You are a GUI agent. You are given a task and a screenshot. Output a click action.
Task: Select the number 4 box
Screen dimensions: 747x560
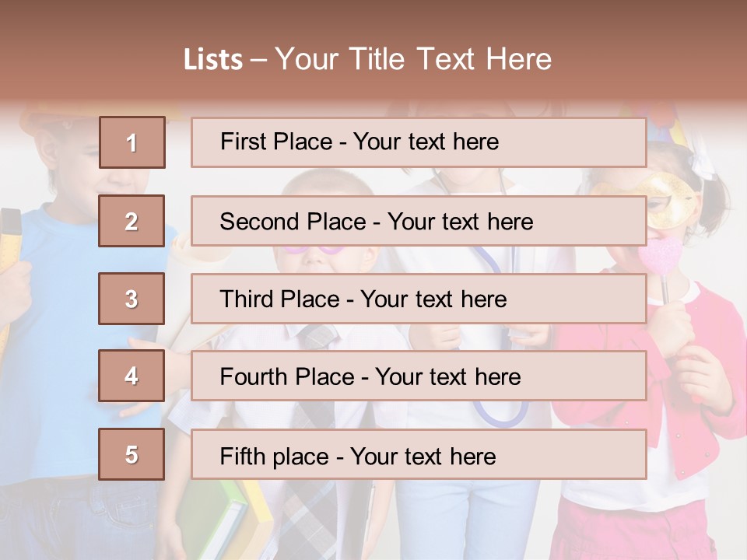click(132, 376)
